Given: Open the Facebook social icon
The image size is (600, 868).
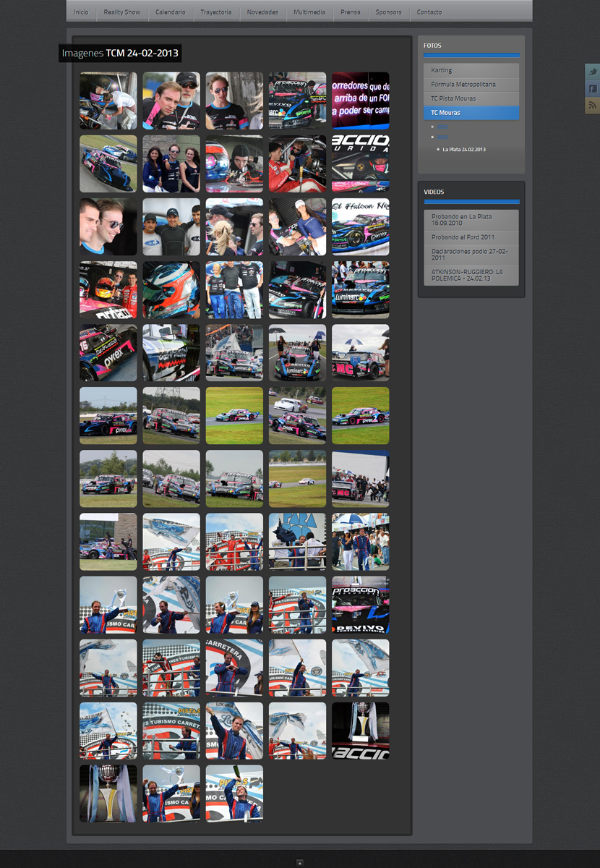Looking at the screenshot, I should click(593, 88).
